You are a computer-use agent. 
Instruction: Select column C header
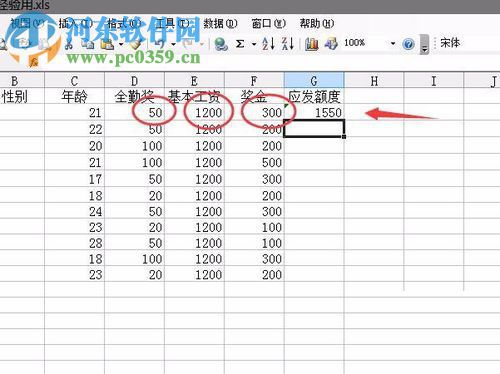tap(74, 81)
